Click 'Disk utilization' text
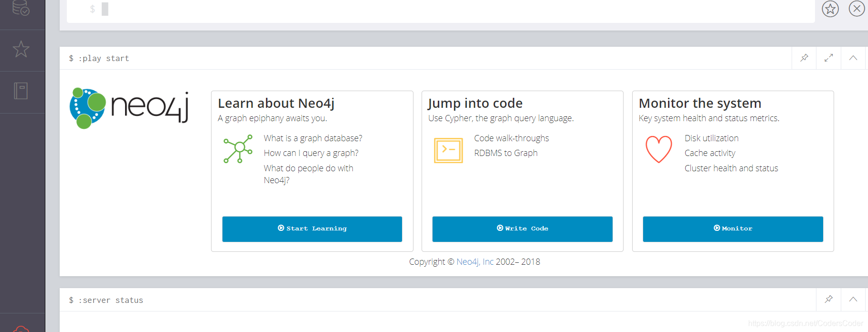This screenshot has height=332, width=868. 711,138
